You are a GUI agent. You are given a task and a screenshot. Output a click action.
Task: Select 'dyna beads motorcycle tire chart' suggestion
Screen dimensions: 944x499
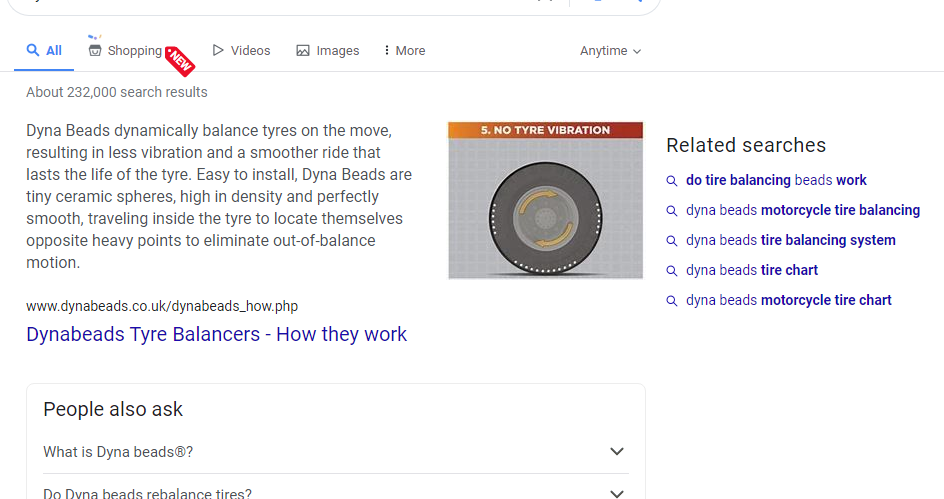point(789,300)
